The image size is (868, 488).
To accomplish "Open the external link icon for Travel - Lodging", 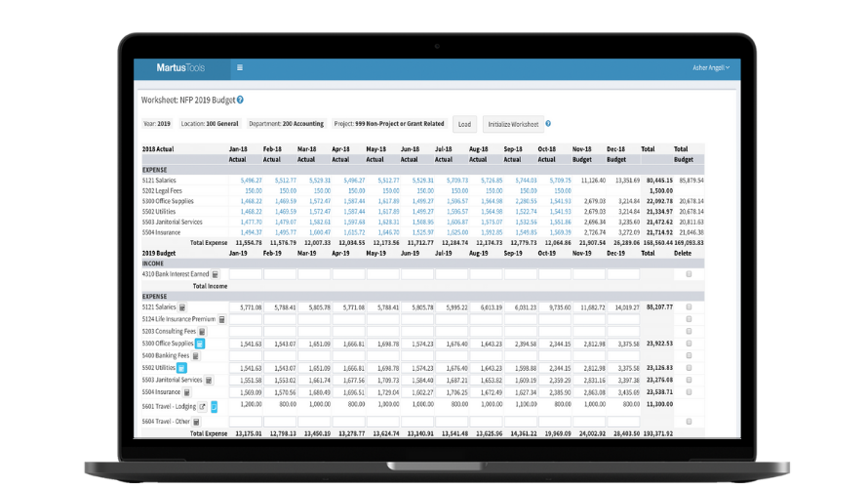I will point(203,406).
